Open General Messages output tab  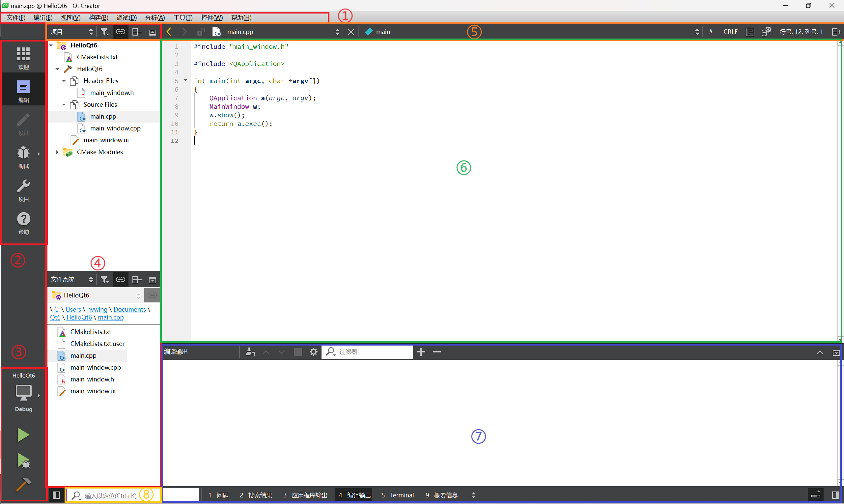(x=441, y=495)
